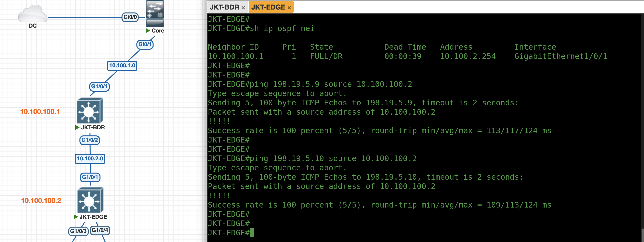Select the orange 10.100.100.1 text annotation
The height and width of the screenshot is (242, 644).
[x=40, y=111]
